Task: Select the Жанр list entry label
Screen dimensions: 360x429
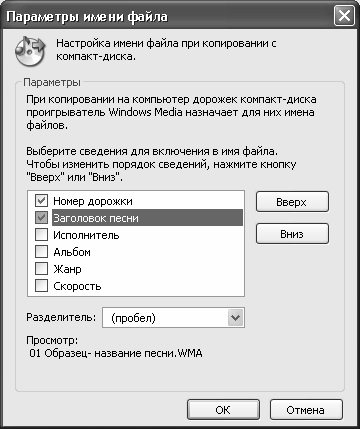Action: click(67, 269)
